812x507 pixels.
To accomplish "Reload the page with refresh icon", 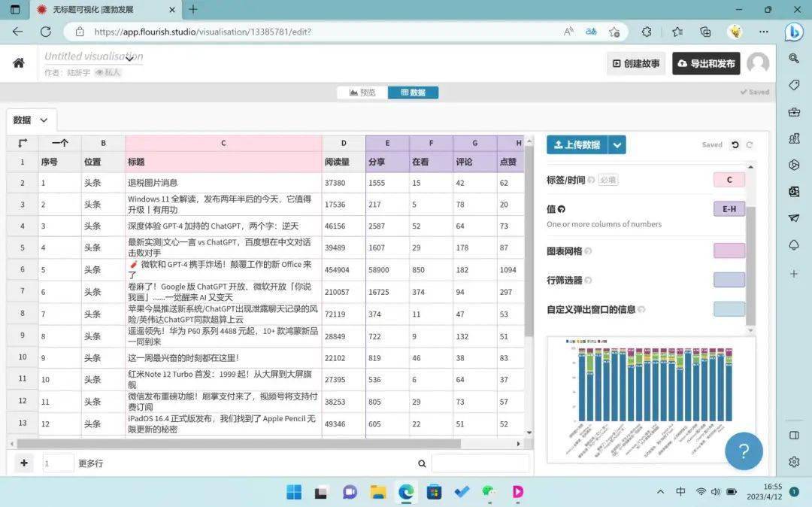I will (46, 32).
